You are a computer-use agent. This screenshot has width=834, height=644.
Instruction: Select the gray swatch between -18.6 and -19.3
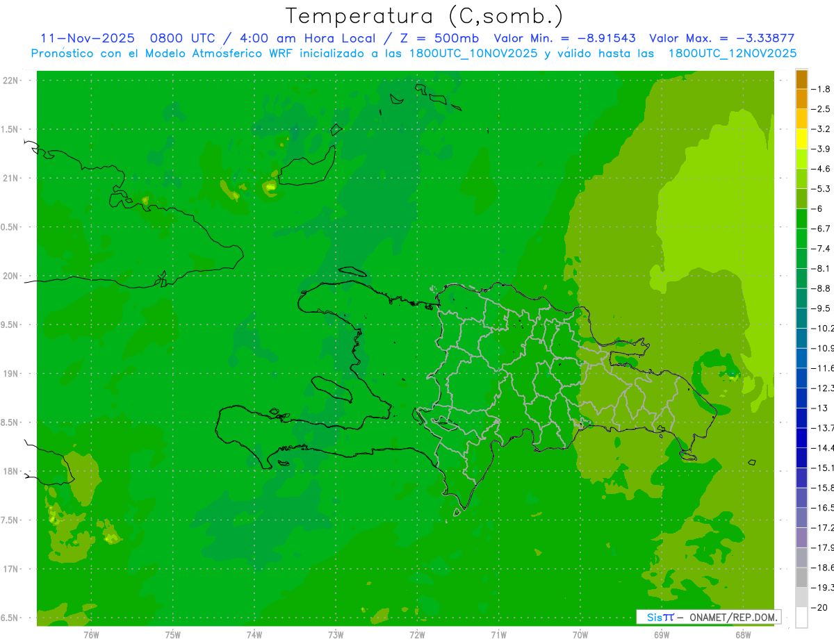[x=801, y=577]
